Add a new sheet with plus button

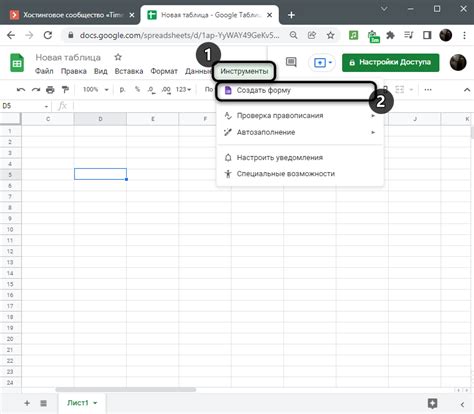[27, 403]
